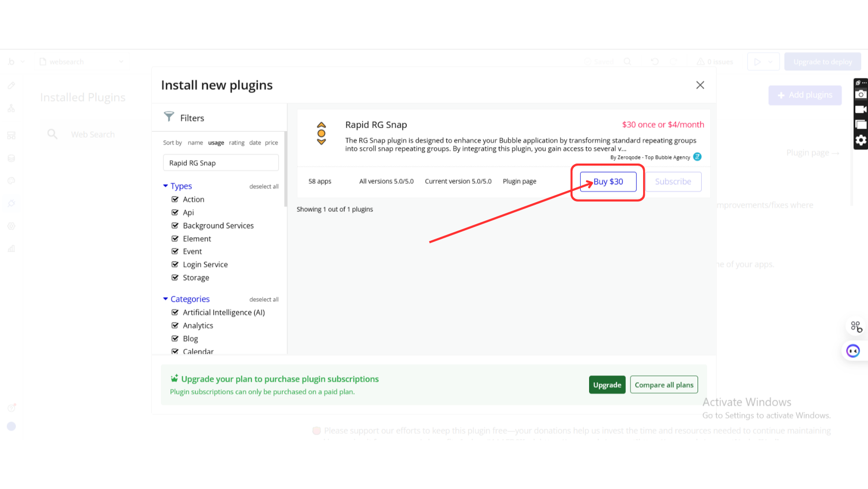Uncheck the Element type checkbox
Screen dimensions: 868x489
click(x=175, y=239)
